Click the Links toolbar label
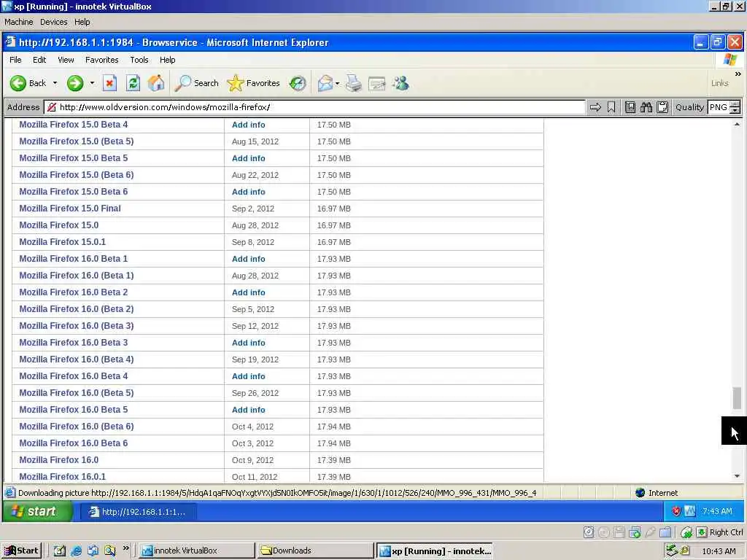This screenshot has height=560, width=747. coord(720,83)
